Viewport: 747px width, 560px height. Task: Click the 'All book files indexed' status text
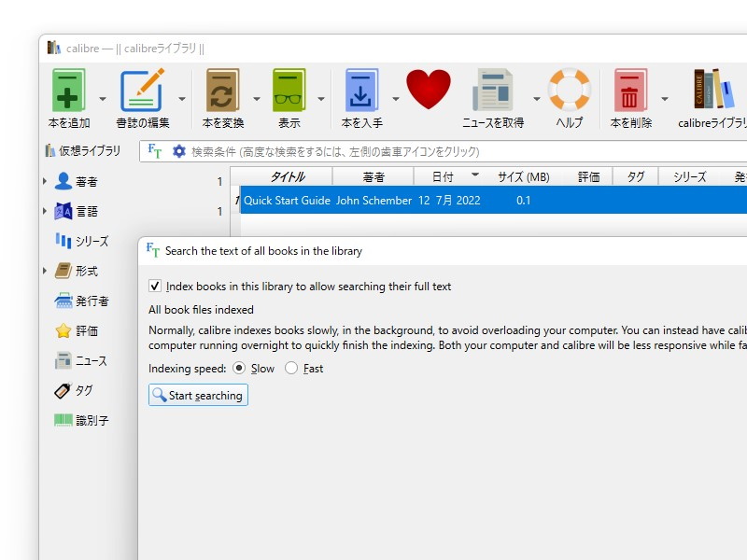tap(201, 310)
